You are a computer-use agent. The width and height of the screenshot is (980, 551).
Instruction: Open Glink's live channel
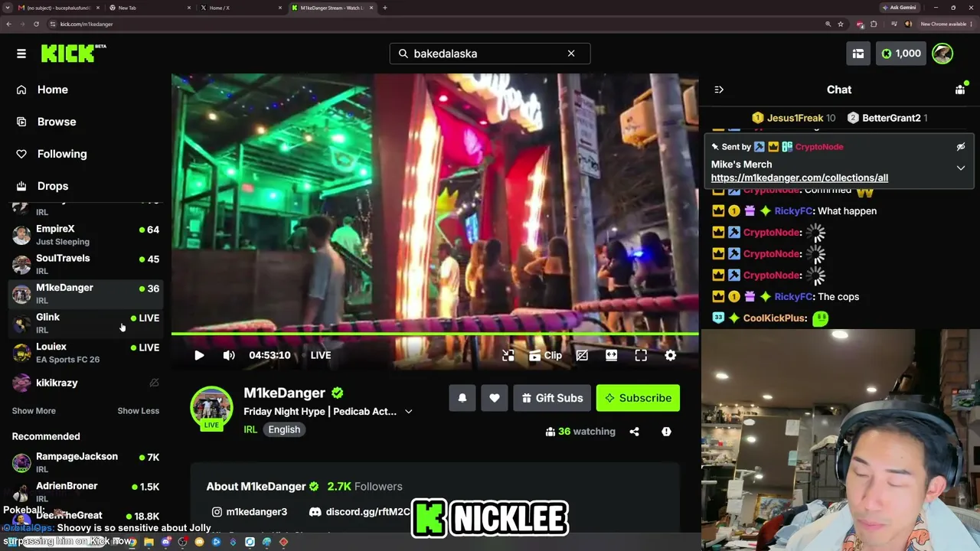tap(86, 323)
